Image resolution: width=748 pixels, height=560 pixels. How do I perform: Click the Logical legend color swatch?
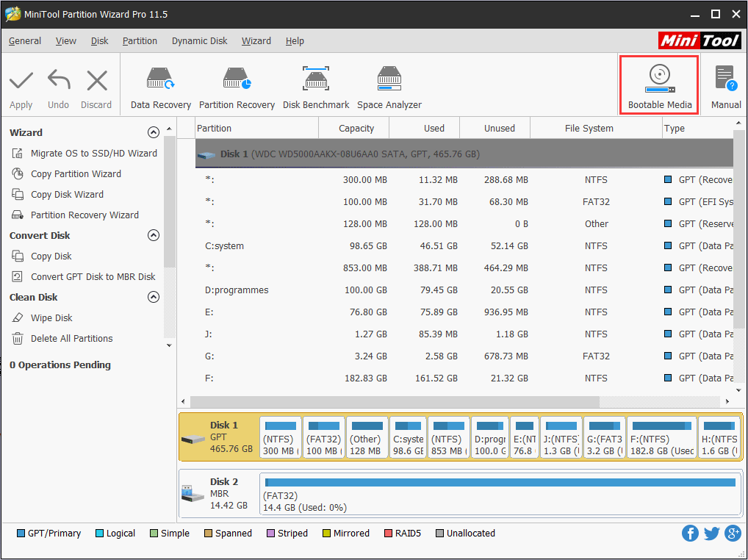click(99, 534)
